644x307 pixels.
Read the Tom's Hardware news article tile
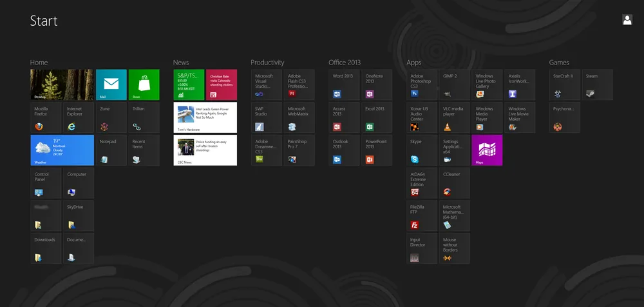[x=205, y=117]
